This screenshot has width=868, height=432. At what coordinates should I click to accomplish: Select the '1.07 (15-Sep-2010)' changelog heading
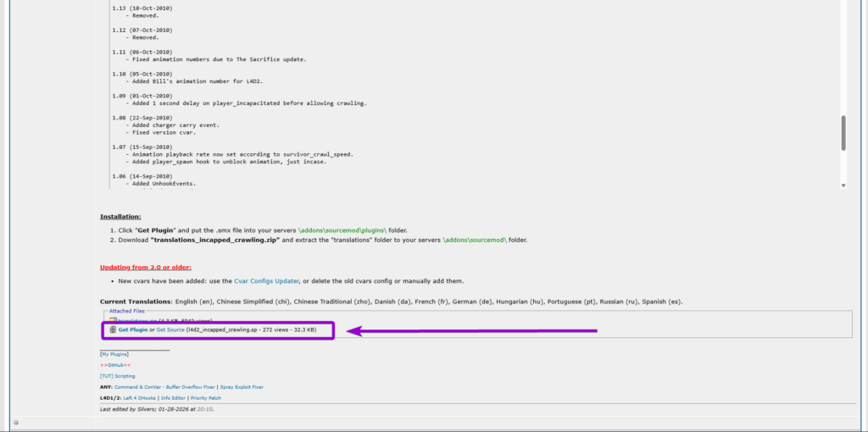[x=142, y=147]
